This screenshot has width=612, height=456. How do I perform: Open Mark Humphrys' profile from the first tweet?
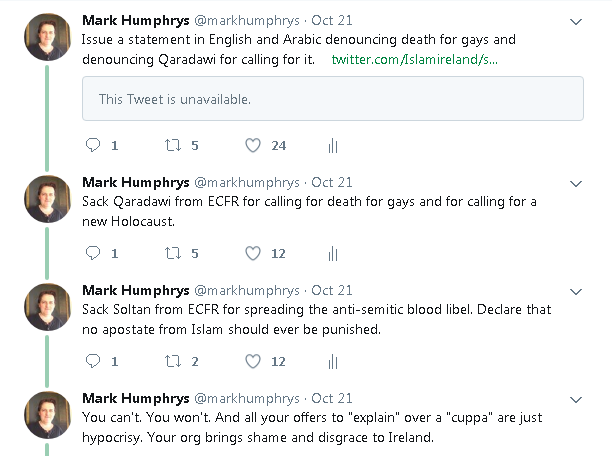click(134, 20)
